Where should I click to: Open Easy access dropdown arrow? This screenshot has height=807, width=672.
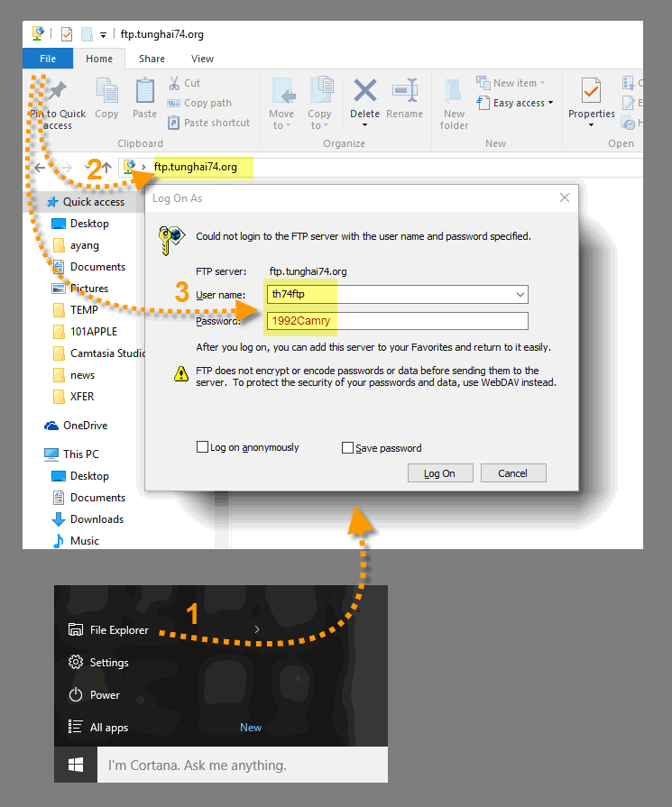(x=550, y=103)
